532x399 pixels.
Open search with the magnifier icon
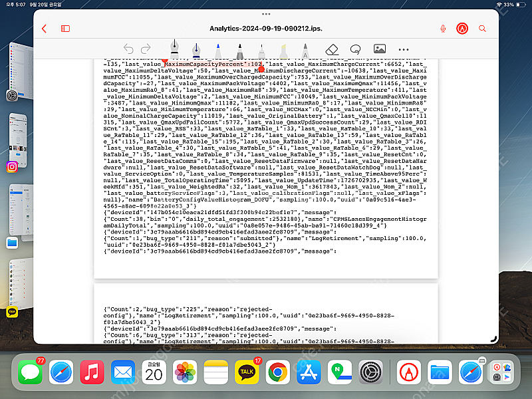(x=482, y=29)
